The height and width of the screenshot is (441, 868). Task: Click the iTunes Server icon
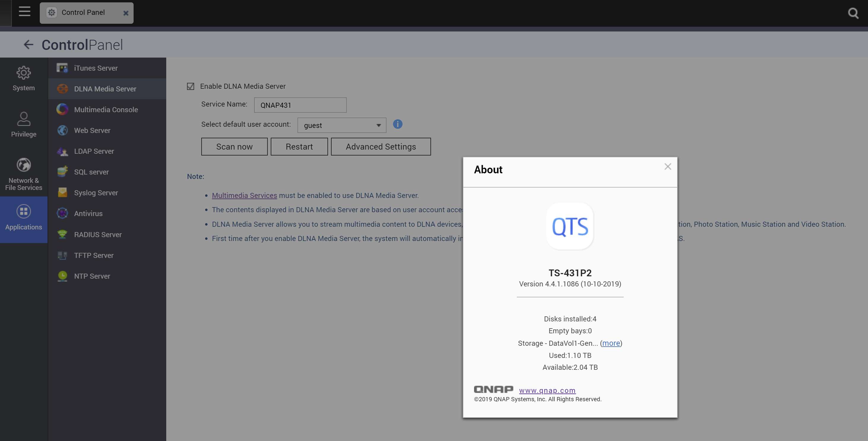(62, 68)
